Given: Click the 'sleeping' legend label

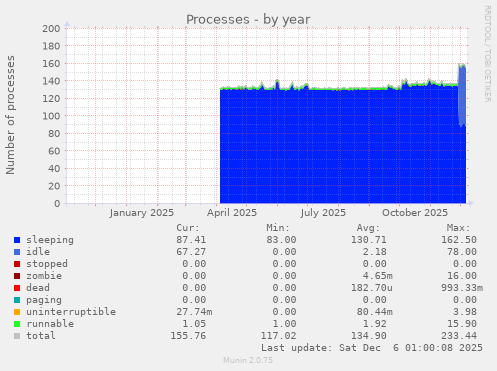Looking at the screenshot, I should pos(50,240).
